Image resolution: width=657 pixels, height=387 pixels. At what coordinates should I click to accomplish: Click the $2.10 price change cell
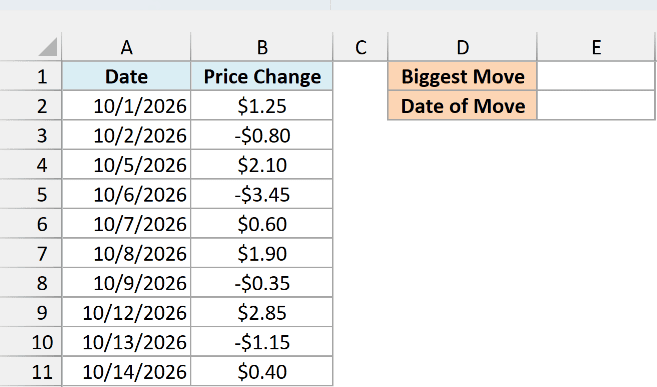[x=262, y=165]
